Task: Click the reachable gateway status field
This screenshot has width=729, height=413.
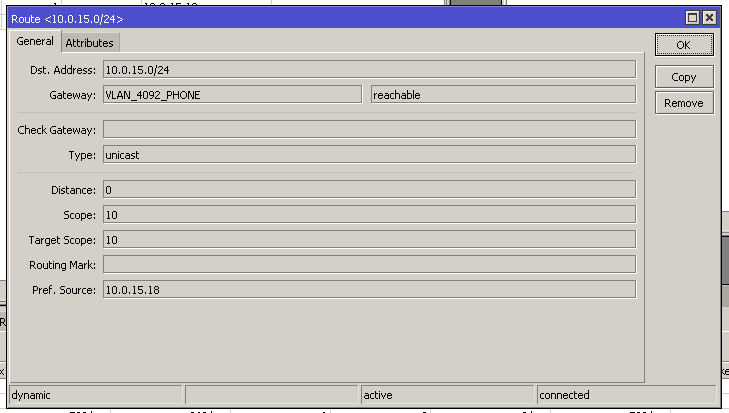Action: (503, 95)
